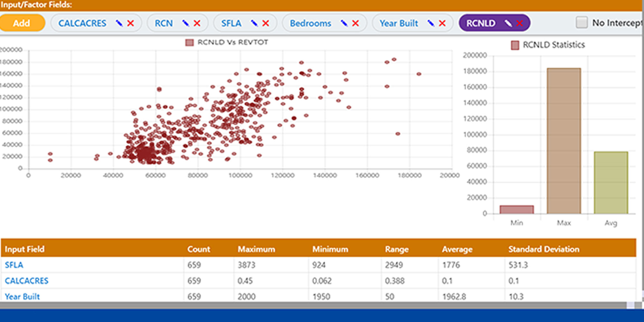This screenshot has width=644, height=322.
Task: Click the RCNLD Statistics legend color swatch
Action: (x=515, y=45)
